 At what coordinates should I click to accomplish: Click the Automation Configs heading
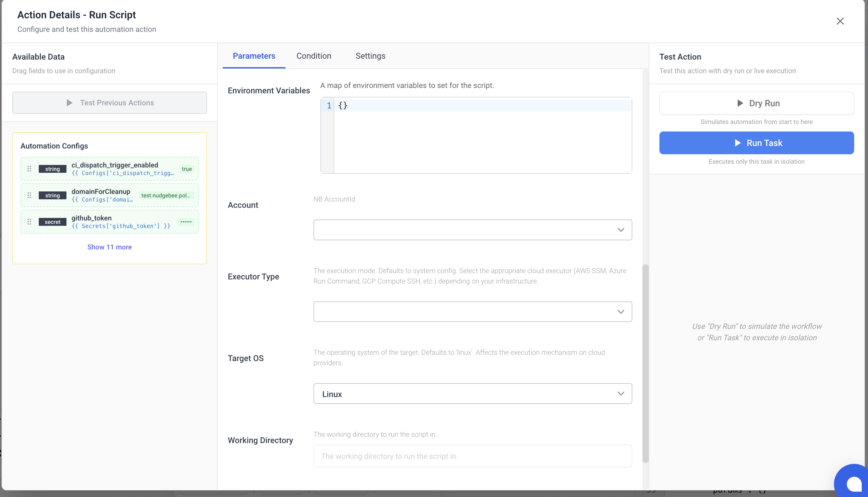pyautogui.click(x=54, y=146)
